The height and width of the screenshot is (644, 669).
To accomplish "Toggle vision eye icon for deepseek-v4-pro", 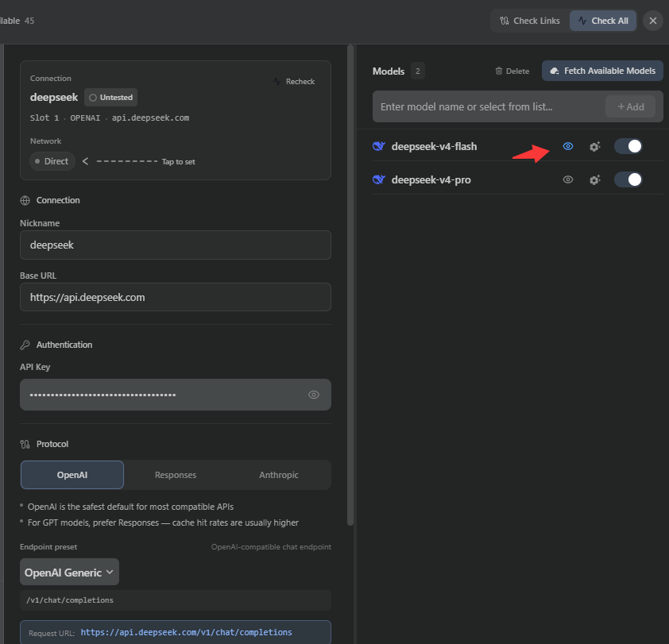I will point(568,179).
